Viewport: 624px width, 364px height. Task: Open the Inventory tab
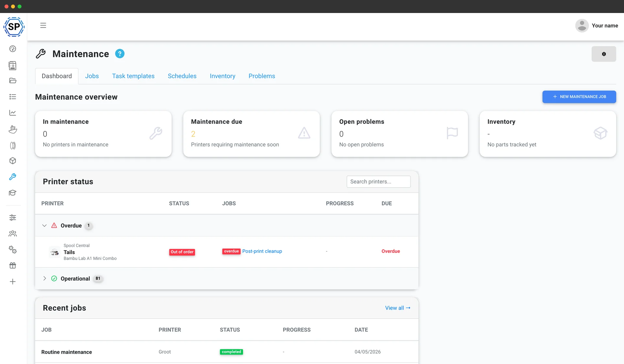coord(222,76)
